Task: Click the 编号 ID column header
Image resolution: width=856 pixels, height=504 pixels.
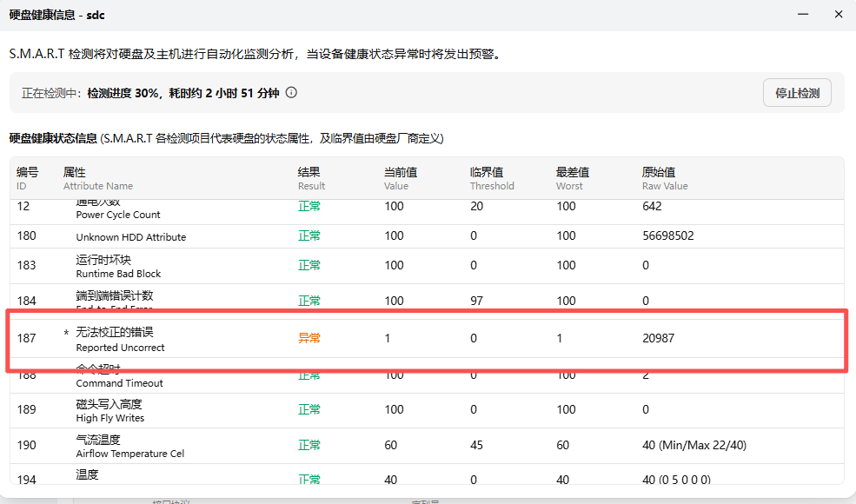Action: (x=27, y=178)
